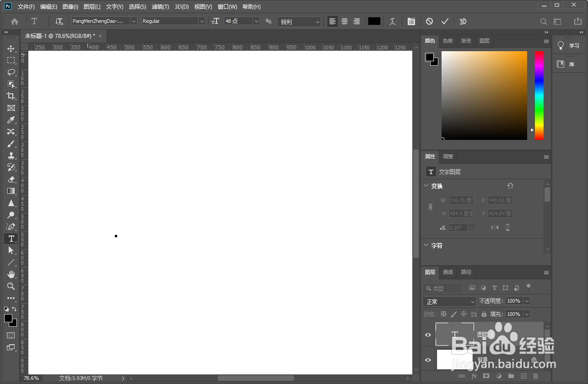Select the Zoom tool
The height and width of the screenshot is (384, 588).
tap(11, 286)
